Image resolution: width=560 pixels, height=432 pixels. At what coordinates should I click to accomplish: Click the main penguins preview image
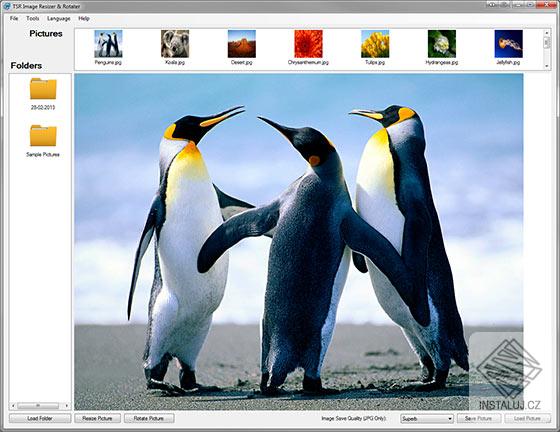coord(299,242)
